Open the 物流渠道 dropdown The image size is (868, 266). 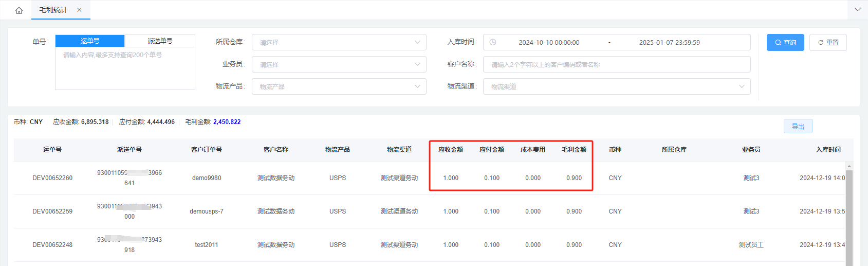617,86
